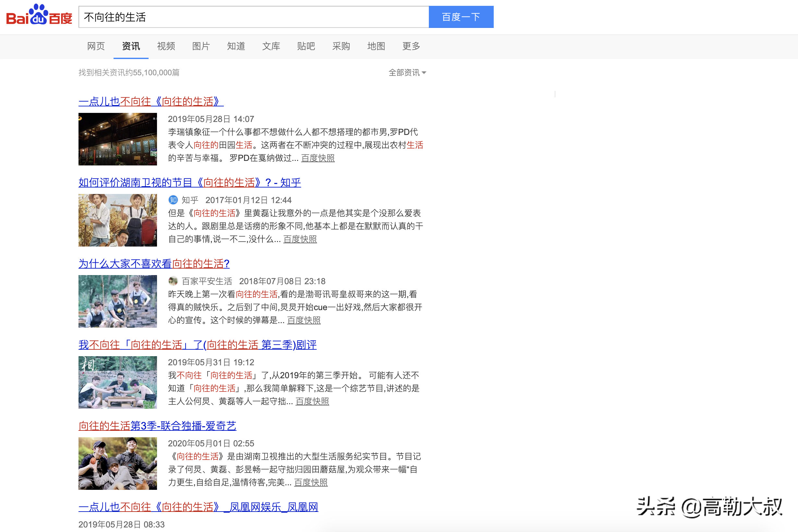Screen dimensions: 798x532
Task: Expand the 全部资讯 filter dropdown
Action: click(407, 72)
